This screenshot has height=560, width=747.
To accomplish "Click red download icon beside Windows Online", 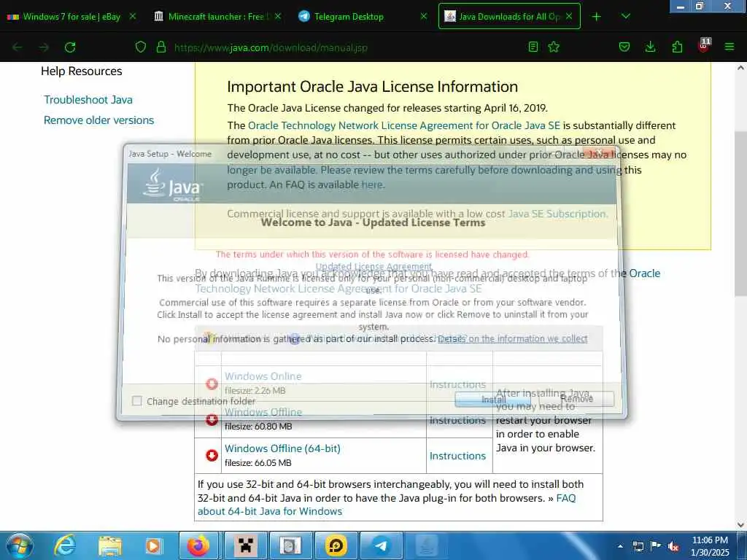I will 212,384.
